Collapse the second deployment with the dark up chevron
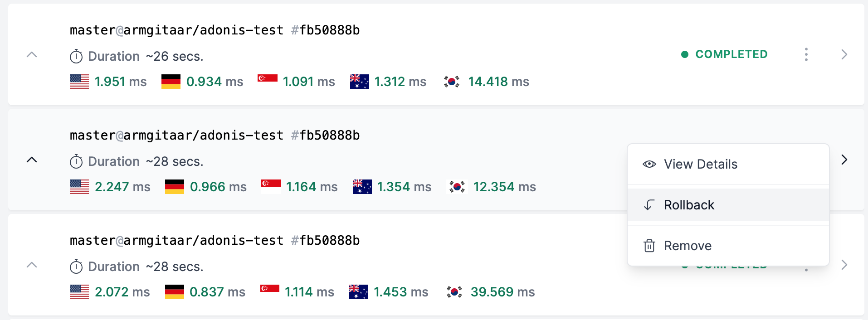Screen dimensions: 868x320 point(32,160)
